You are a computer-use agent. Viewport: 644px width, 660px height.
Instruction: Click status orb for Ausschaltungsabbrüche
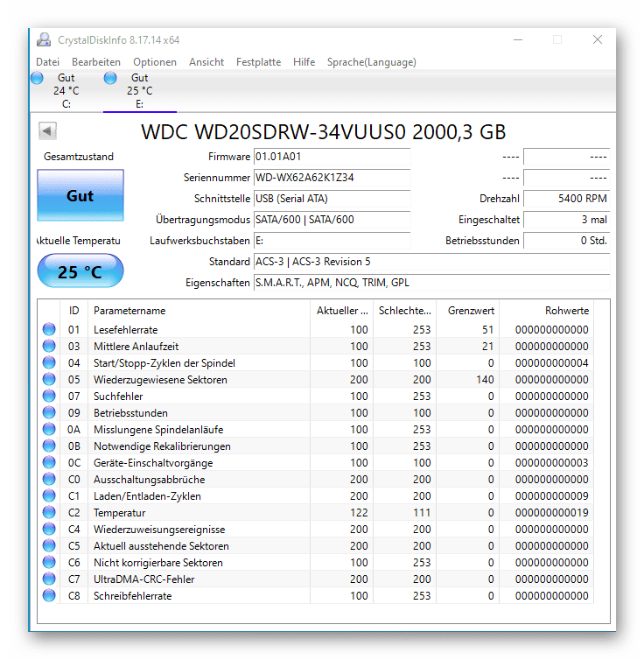(49, 479)
